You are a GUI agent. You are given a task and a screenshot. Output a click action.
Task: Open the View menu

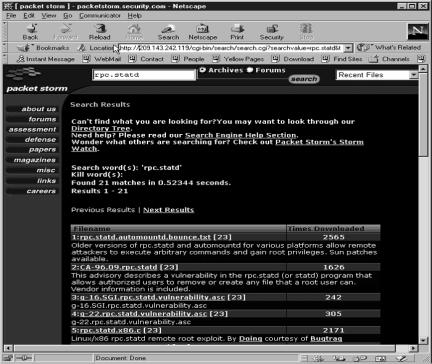click(49, 16)
